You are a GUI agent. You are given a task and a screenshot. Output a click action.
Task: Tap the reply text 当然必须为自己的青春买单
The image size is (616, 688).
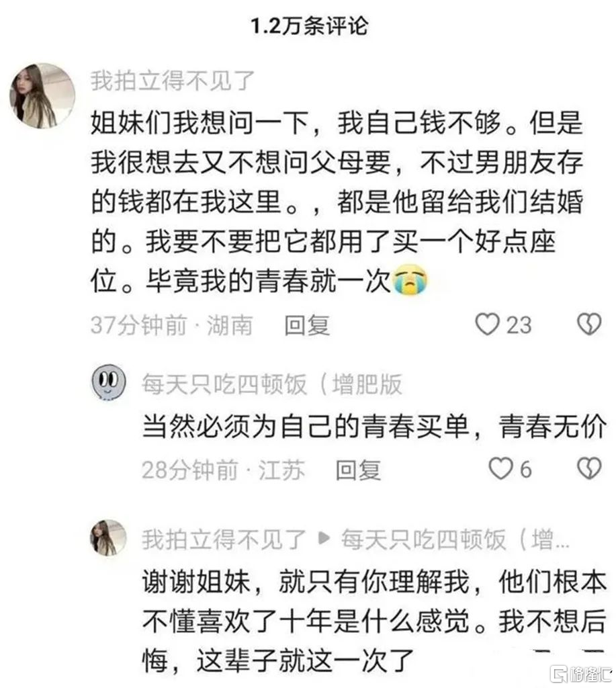[374, 426]
